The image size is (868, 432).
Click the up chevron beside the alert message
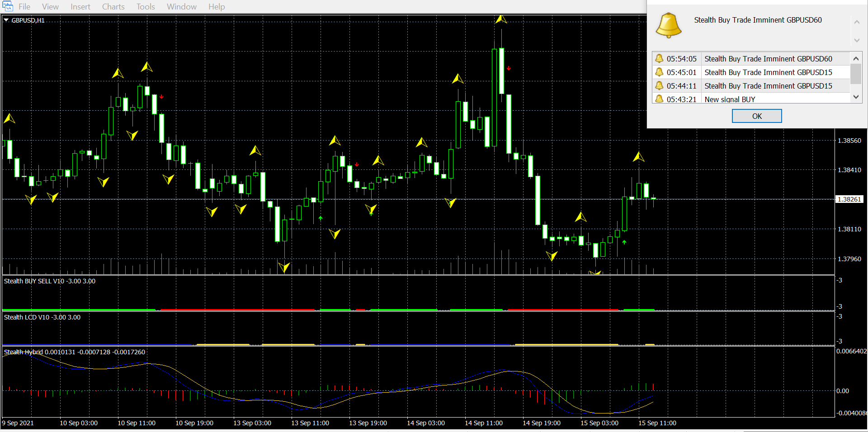click(x=856, y=22)
